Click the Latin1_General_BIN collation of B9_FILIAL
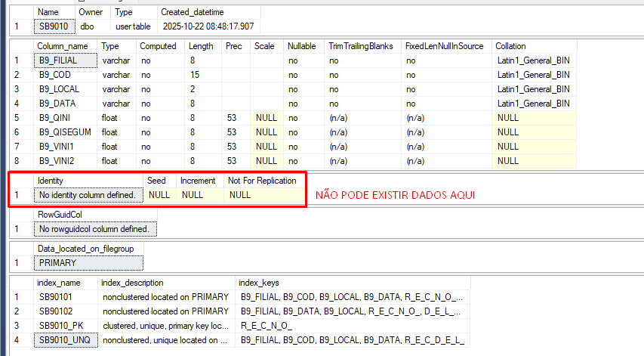644x356 pixels. point(535,60)
